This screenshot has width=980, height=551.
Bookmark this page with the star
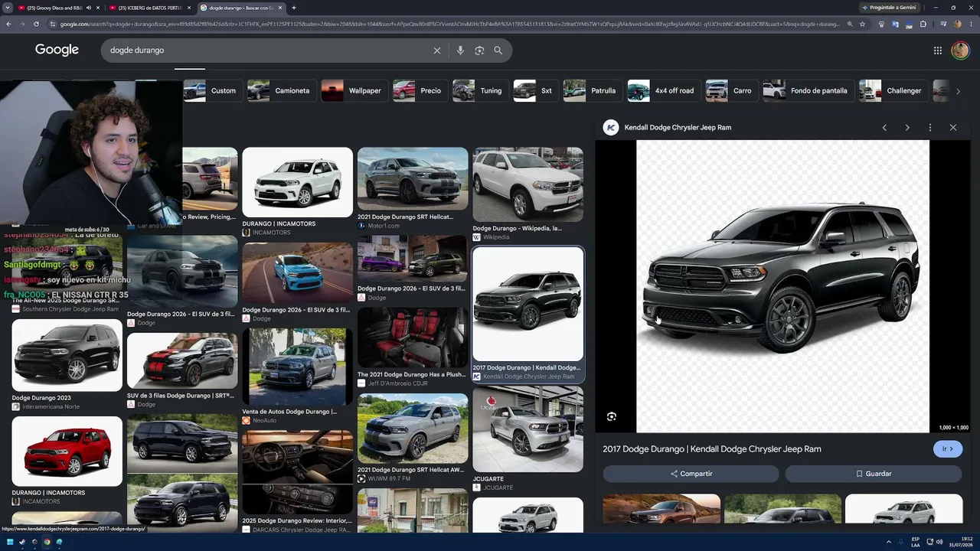tap(862, 24)
